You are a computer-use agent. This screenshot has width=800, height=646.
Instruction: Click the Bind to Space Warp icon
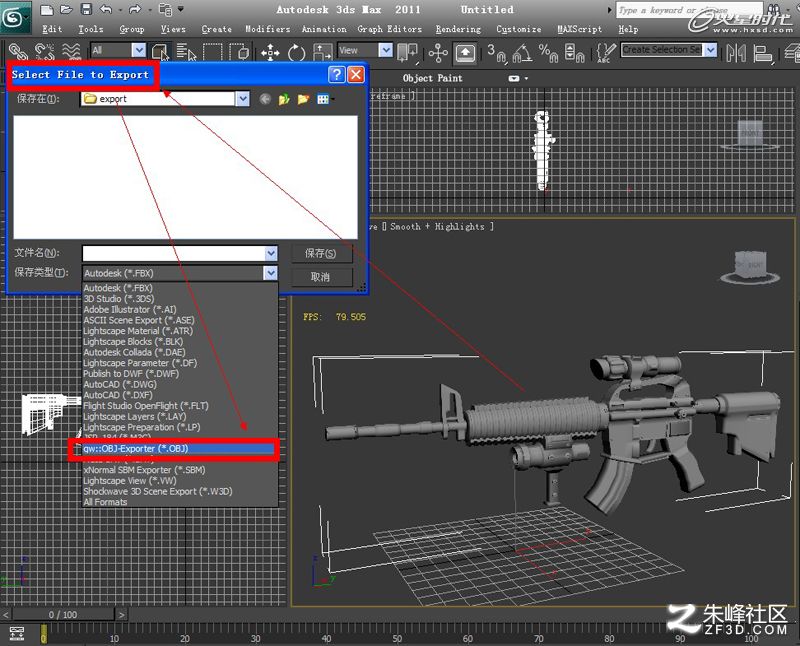[x=71, y=52]
